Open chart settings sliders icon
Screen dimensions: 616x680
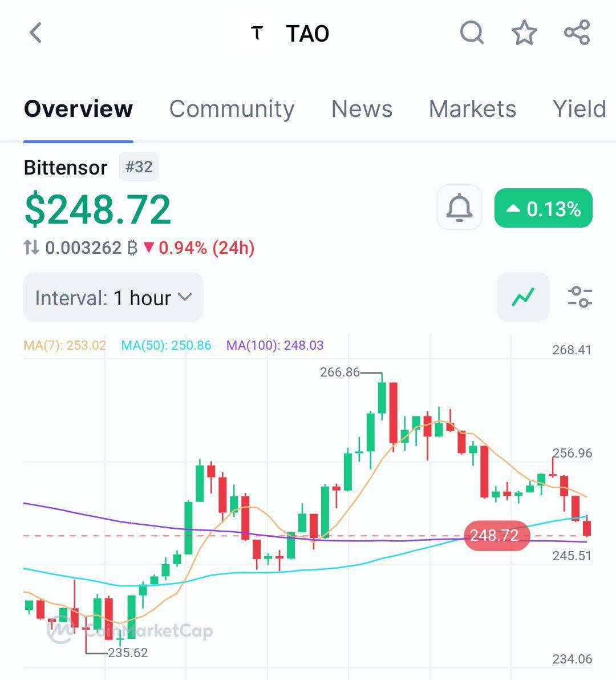[580, 297]
